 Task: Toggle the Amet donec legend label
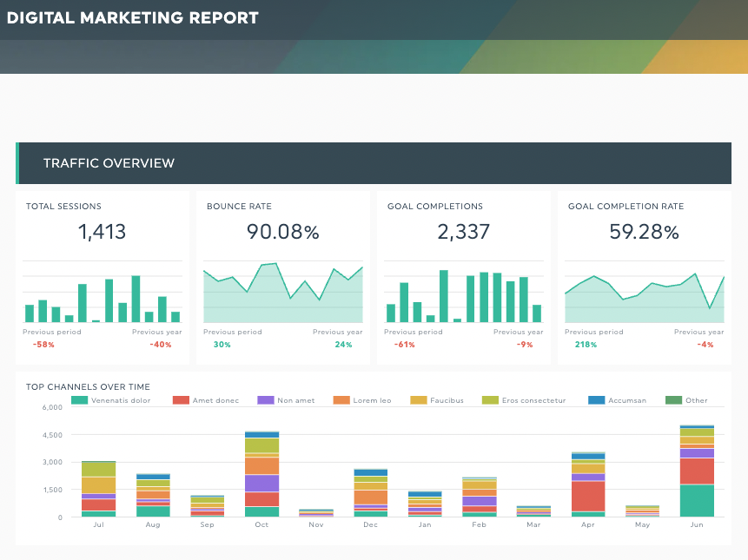215,400
